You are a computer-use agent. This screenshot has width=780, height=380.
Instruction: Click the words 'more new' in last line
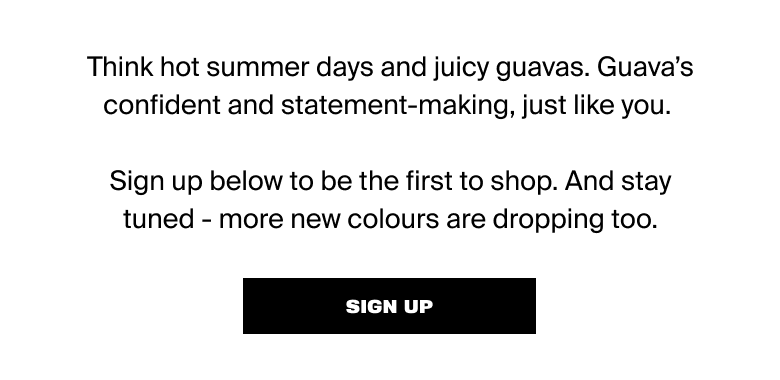click(280, 219)
